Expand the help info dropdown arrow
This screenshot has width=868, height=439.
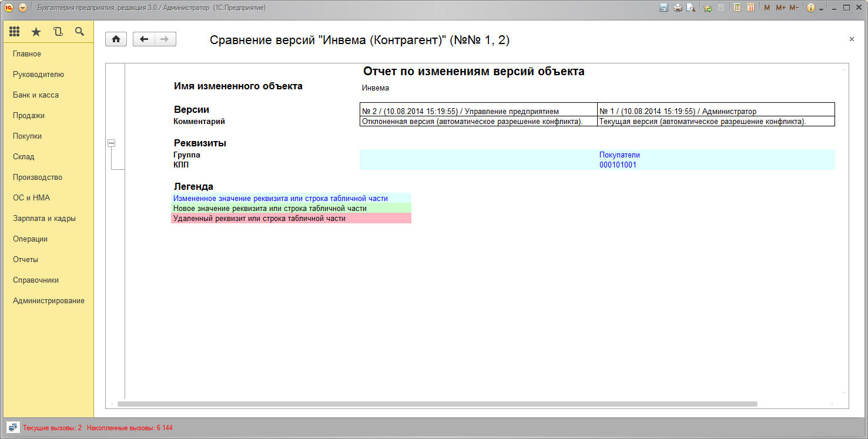(x=821, y=9)
